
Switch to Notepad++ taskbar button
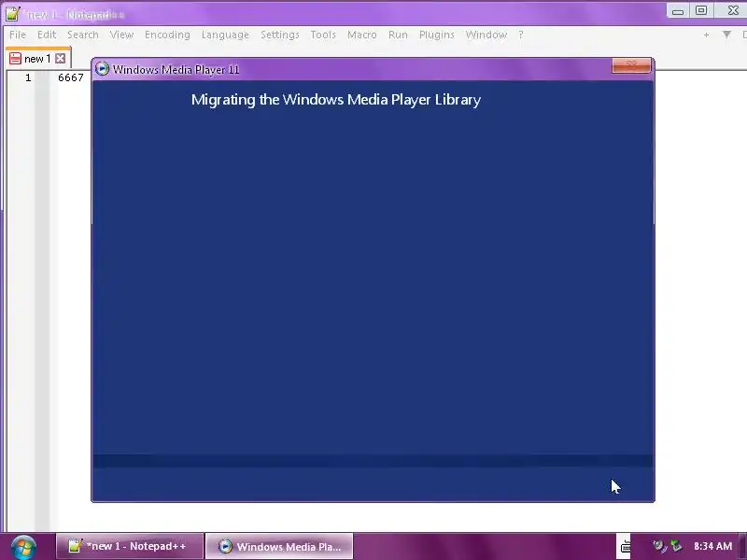tap(130, 546)
